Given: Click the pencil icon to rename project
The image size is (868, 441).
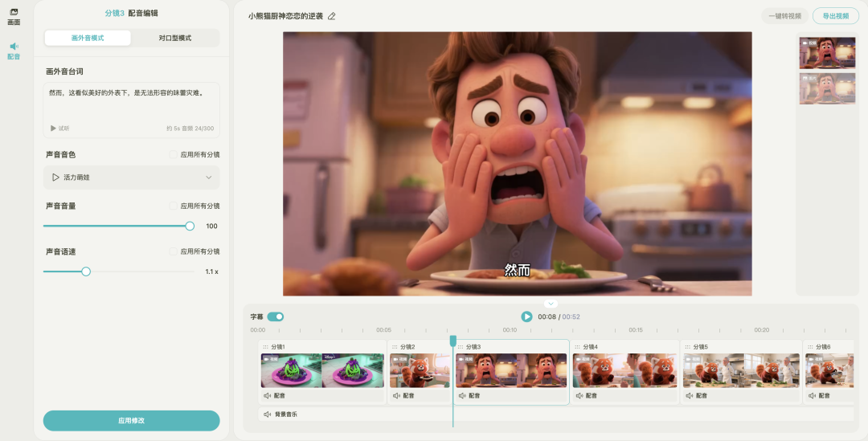Looking at the screenshot, I should click(x=332, y=16).
